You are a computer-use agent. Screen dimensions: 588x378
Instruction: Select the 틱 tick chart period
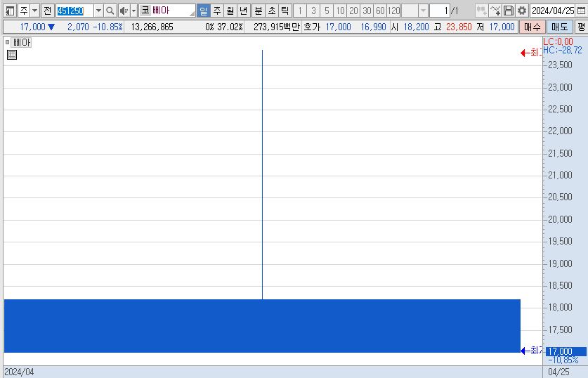click(x=285, y=11)
